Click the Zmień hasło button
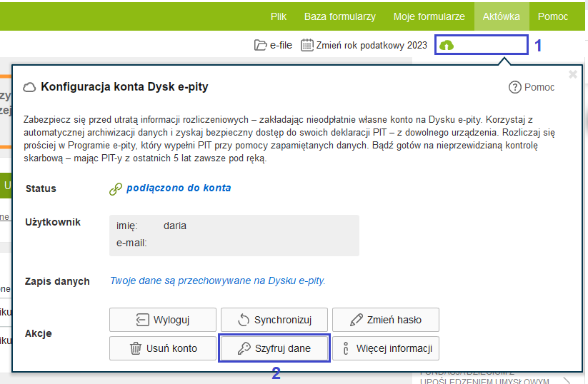Image resolution: width=588 pixels, height=384 pixels. click(386, 320)
